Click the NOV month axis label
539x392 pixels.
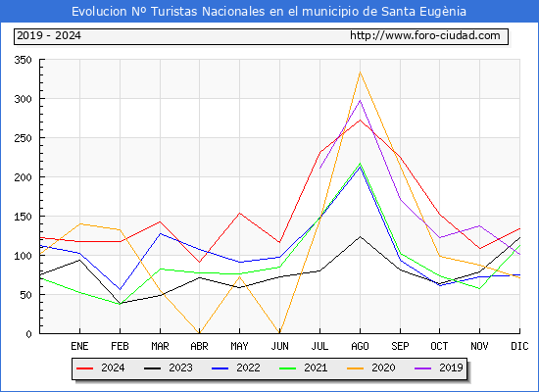pyautogui.click(x=479, y=346)
